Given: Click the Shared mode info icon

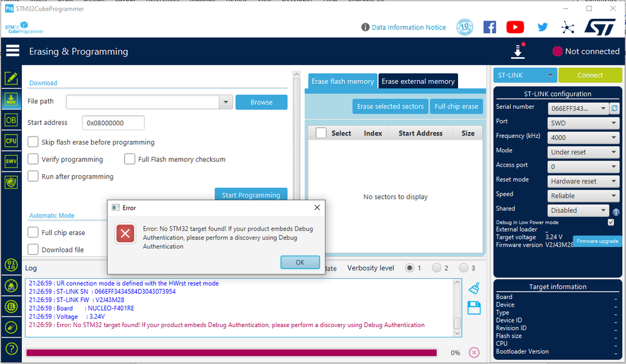Looking at the screenshot, I should (616, 212).
